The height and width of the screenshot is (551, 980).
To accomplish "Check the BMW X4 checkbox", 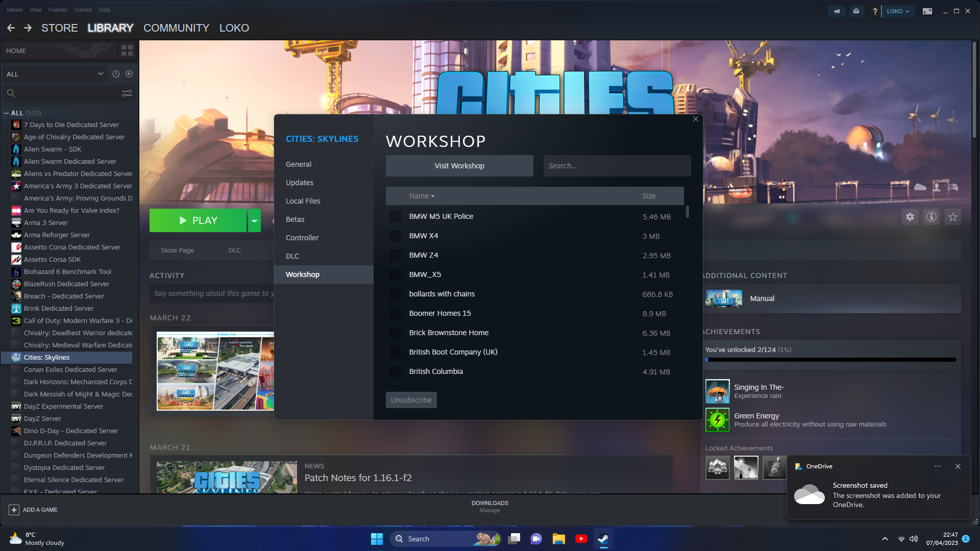I will [396, 236].
